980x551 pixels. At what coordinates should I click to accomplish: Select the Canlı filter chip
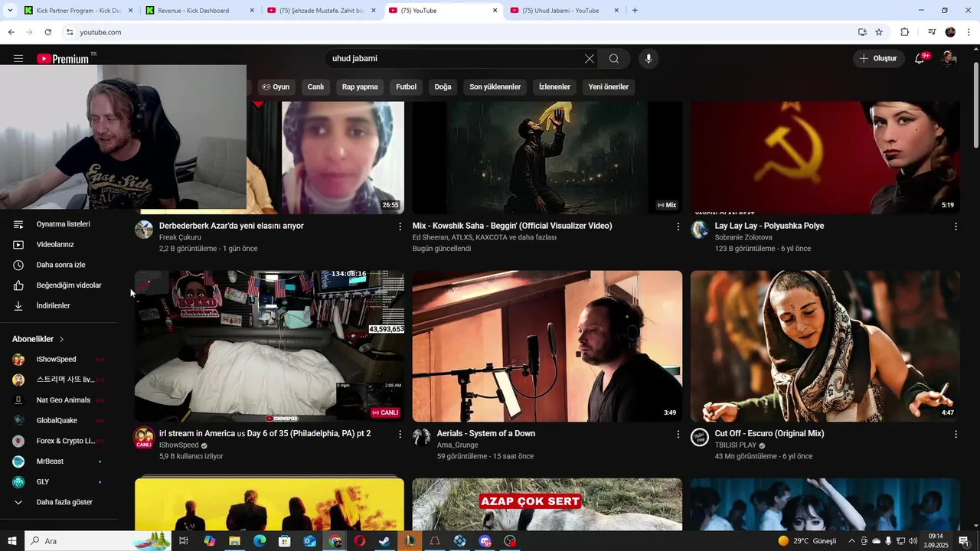316,87
